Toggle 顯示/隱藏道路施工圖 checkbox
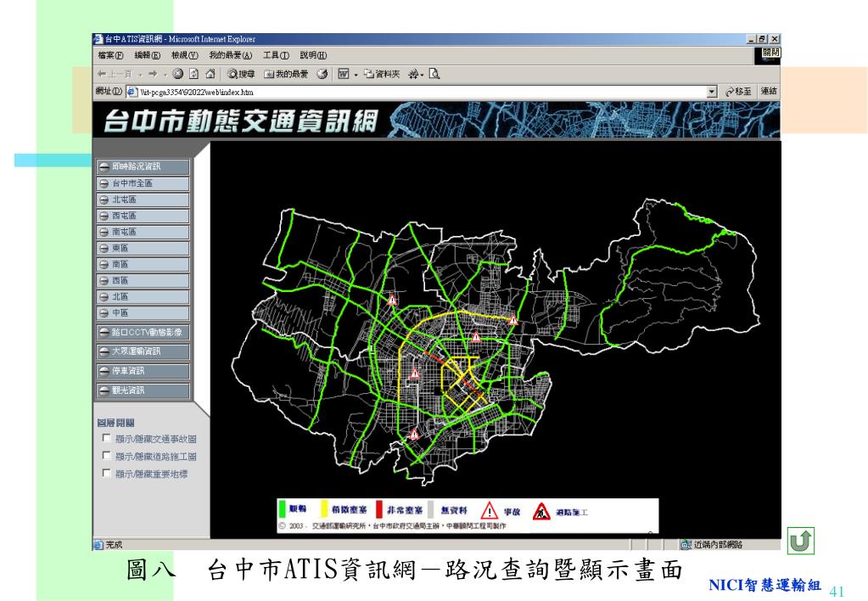Screen dimensions: 868x601 pos(107,456)
